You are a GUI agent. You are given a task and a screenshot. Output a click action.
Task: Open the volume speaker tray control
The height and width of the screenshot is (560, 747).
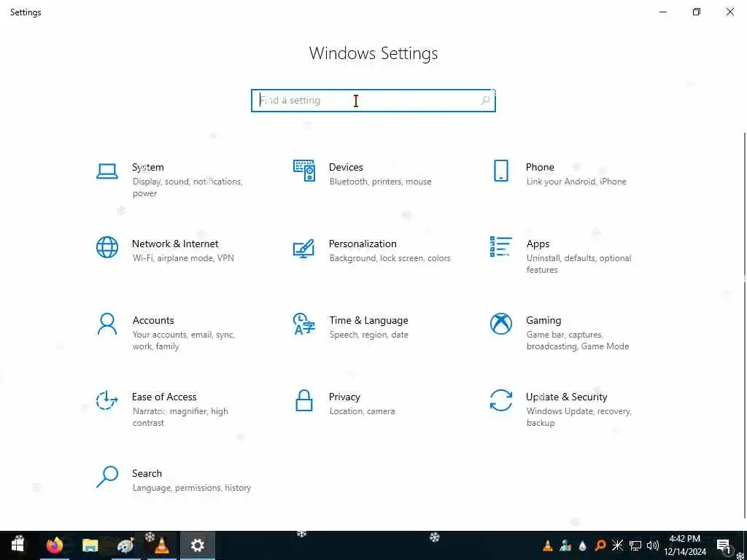coord(653,545)
